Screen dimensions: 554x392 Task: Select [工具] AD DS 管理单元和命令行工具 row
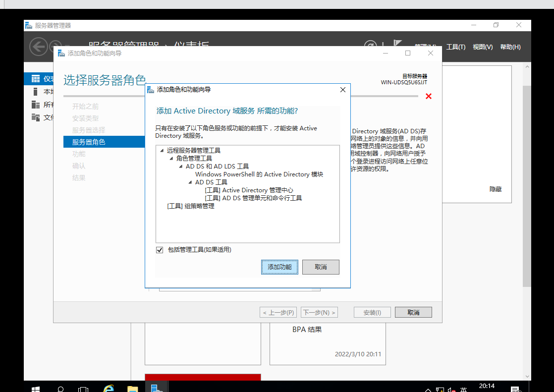253,198
